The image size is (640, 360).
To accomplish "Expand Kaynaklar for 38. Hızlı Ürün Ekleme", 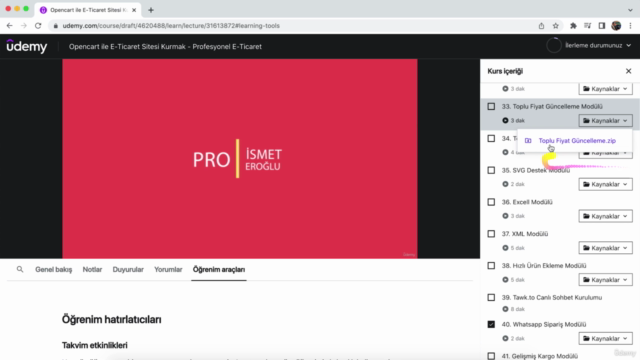I will click(605, 280).
